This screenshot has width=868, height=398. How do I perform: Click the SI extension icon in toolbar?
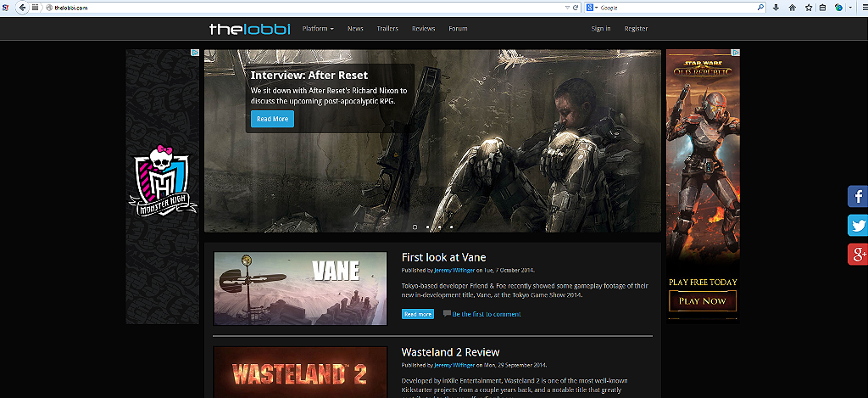point(6,8)
